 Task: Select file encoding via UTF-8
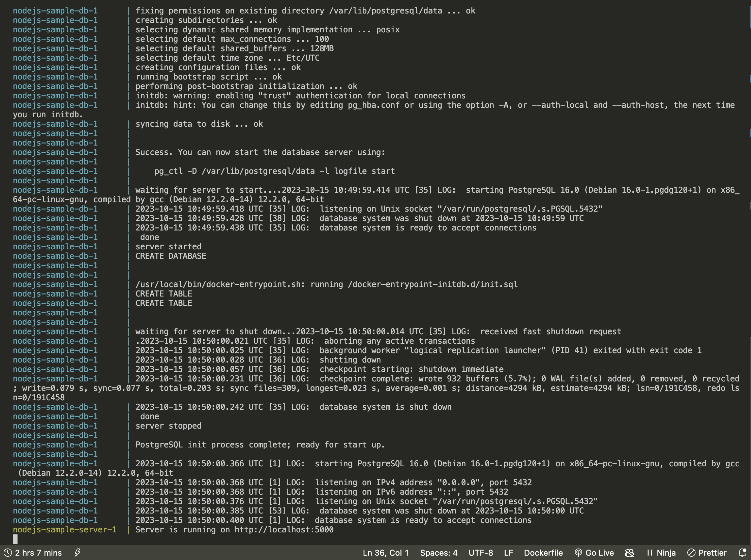click(480, 553)
